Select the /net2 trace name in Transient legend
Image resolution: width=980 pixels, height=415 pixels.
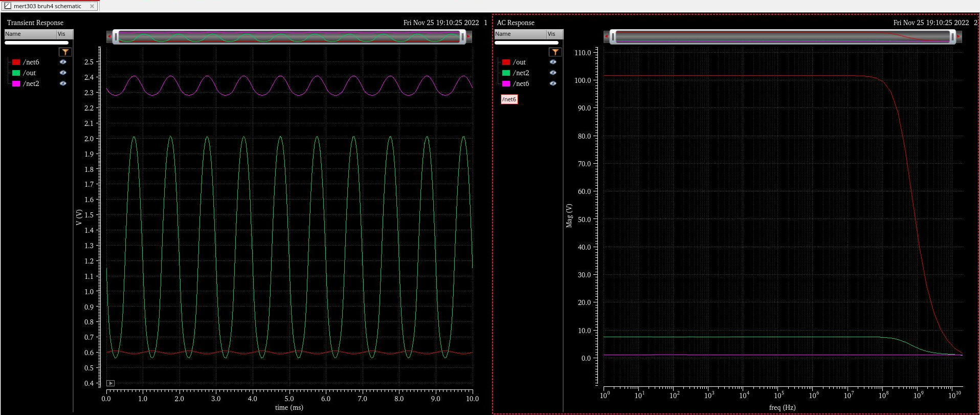point(31,83)
